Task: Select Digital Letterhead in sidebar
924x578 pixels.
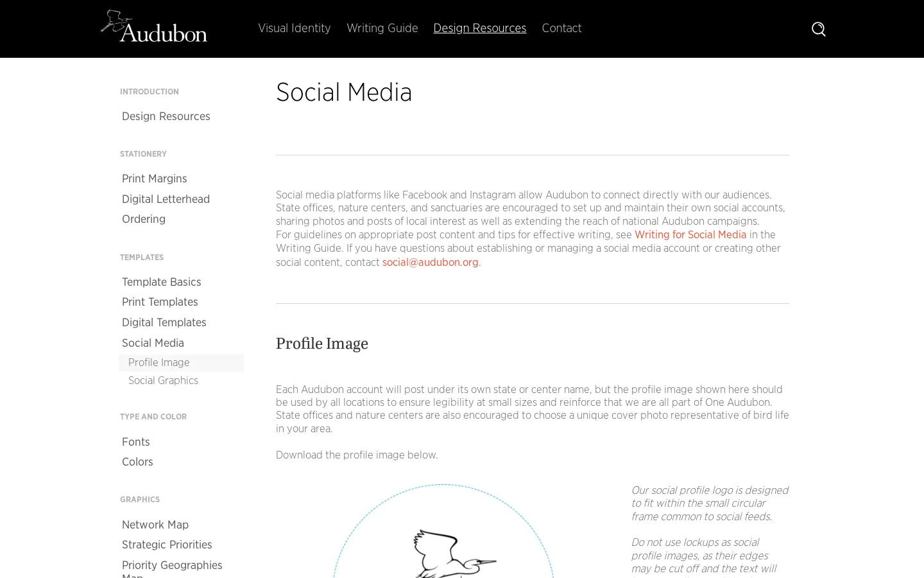Action: pyautogui.click(x=166, y=199)
